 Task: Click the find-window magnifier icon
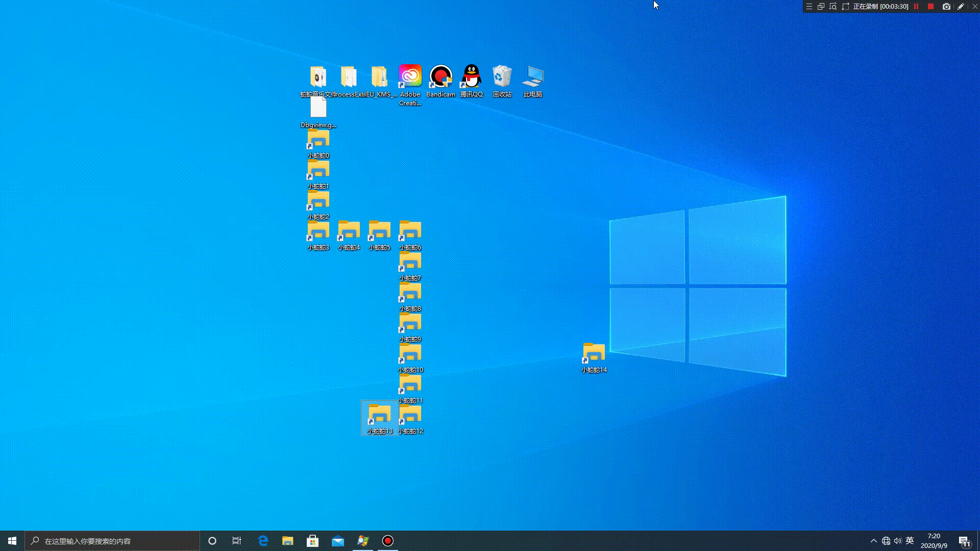click(833, 7)
